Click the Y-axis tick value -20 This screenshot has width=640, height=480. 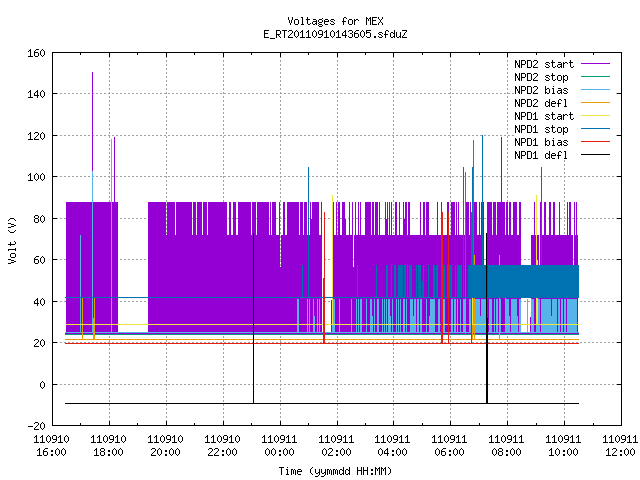[36, 426]
